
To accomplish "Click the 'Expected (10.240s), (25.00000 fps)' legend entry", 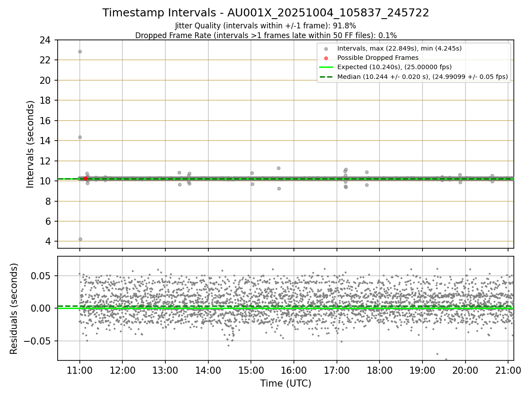I will pyautogui.click(x=395, y=67).
